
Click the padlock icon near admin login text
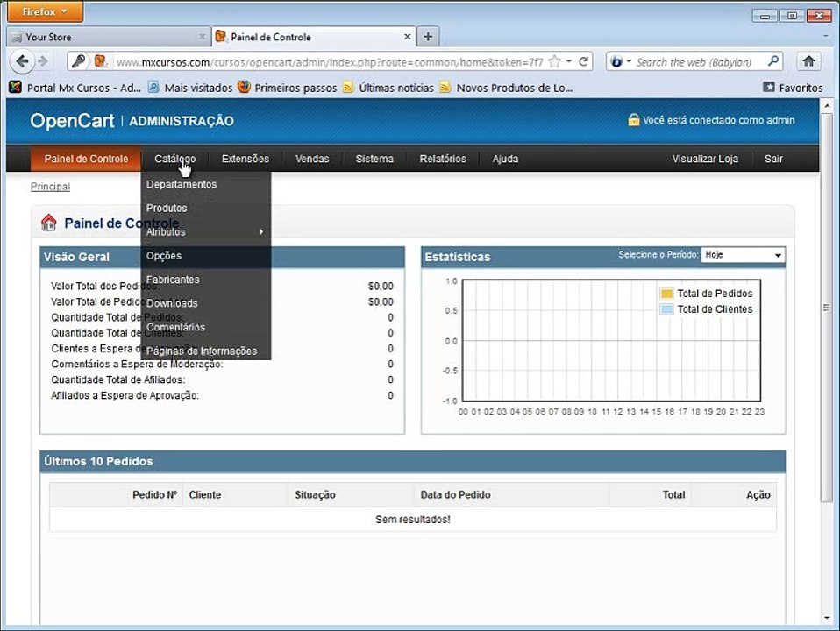tap(633, 119)
